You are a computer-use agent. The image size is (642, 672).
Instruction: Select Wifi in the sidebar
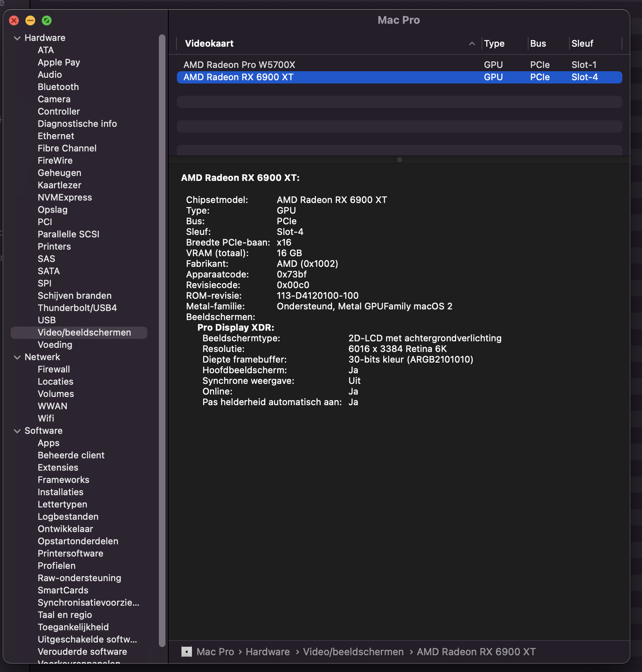point(46,418)
